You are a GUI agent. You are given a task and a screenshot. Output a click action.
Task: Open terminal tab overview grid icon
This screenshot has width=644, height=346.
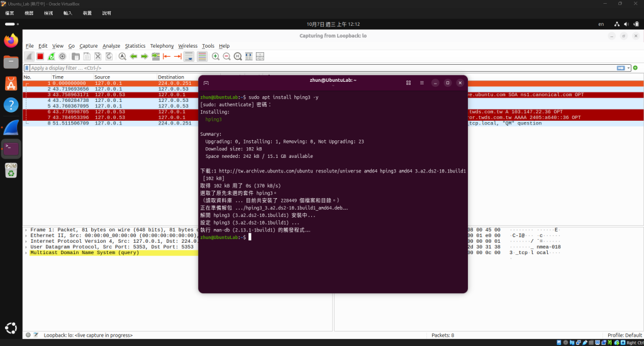coord(408,83)
